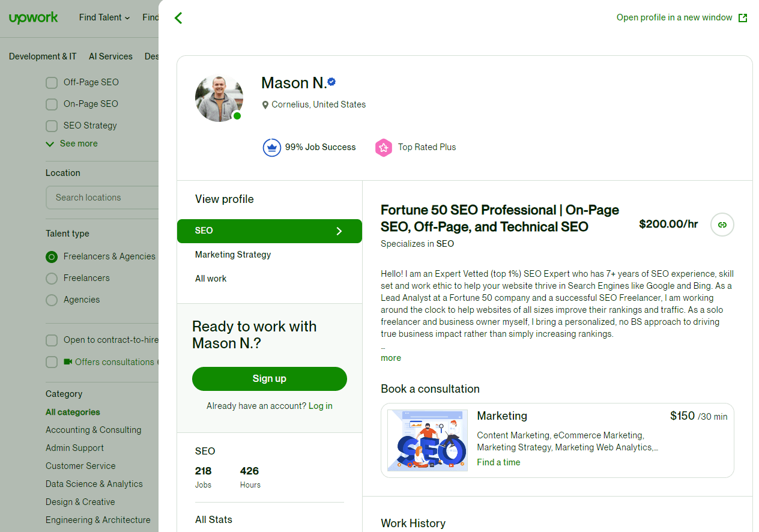Screen dimensions: 759x532
Task: Click the open-in-new-window external icon
Action: click(x=743, y=18)
